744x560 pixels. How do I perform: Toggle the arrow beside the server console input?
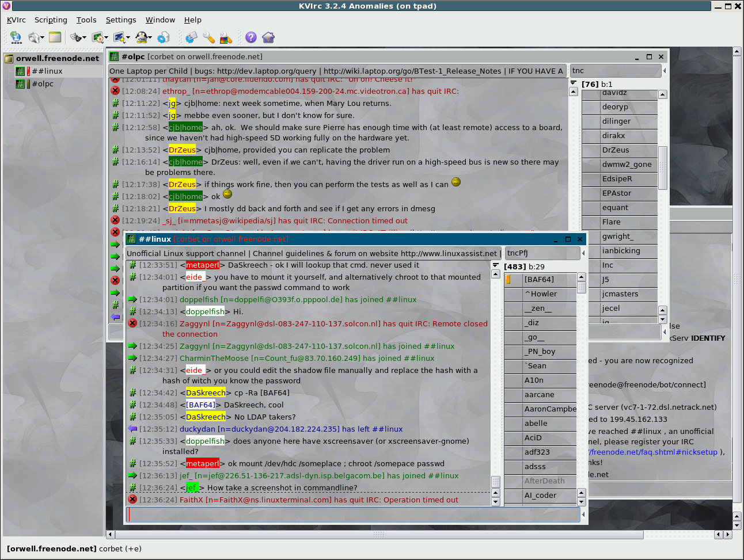point(665,332)
